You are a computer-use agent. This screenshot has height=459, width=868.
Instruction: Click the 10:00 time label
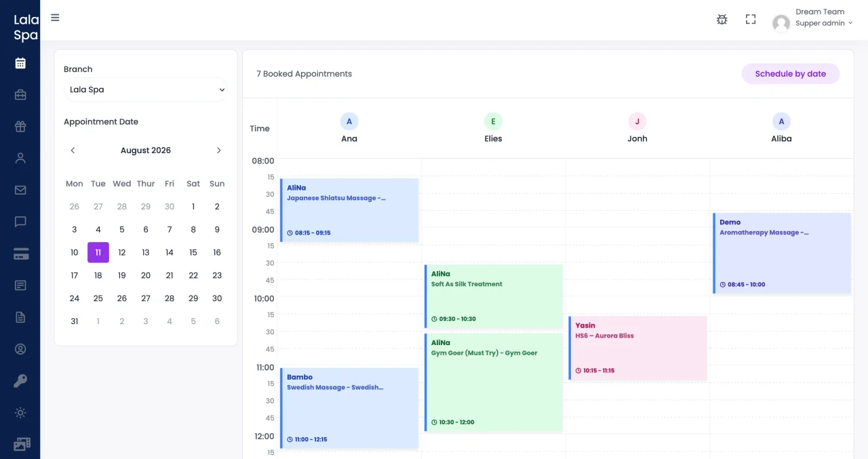click(x=263, y=298)
